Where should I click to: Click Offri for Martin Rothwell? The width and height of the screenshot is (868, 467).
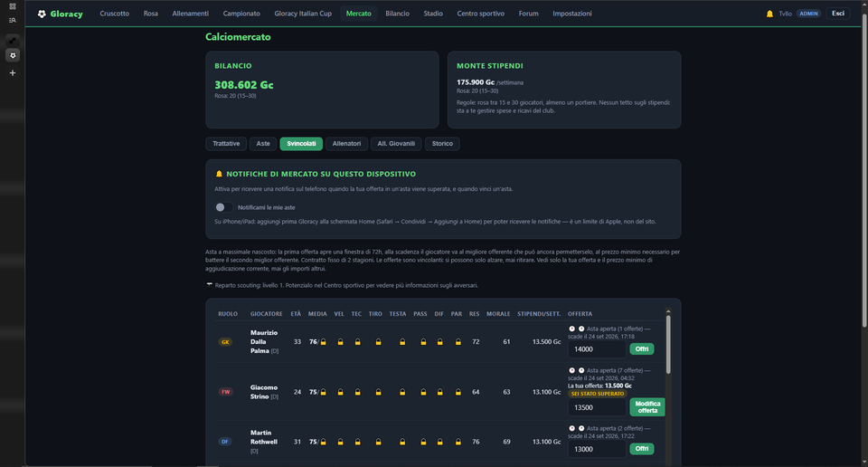pos(642,449)
